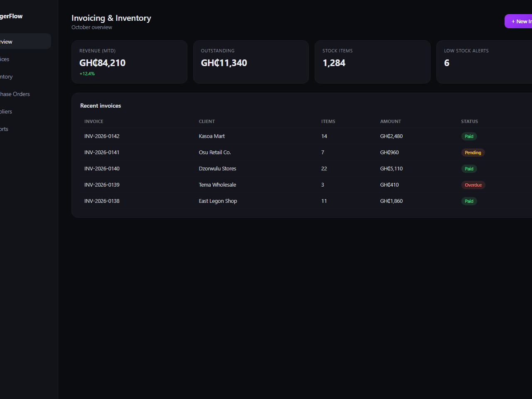
Task: Select the Dzorwulu Stores client entry
Action: (217, 168)
